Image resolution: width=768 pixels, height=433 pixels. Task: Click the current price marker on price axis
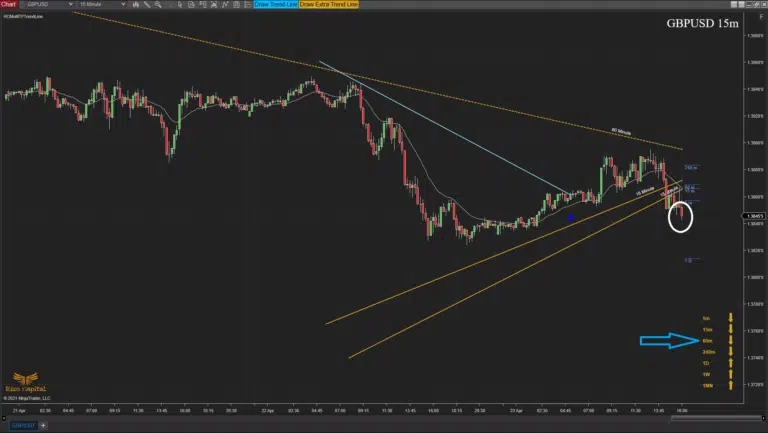pos(755,215)
